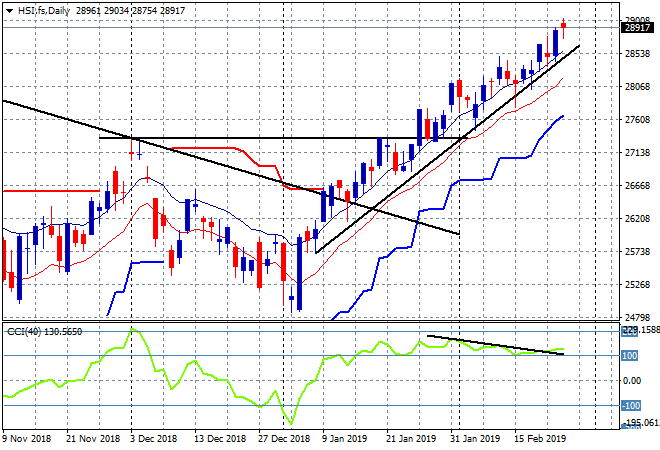
Task: Click the 27138 price axis label
Action: pos(638,152)
